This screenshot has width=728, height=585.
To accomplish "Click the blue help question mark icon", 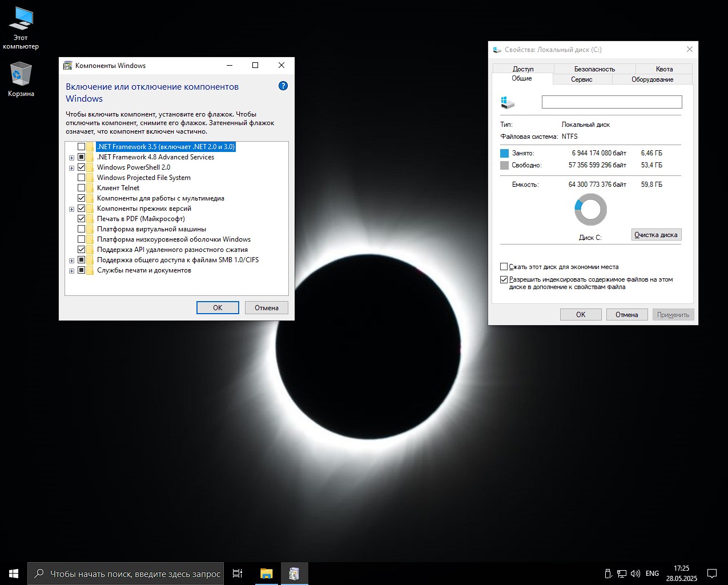I will pyautogui.click(x=283, y=86).
